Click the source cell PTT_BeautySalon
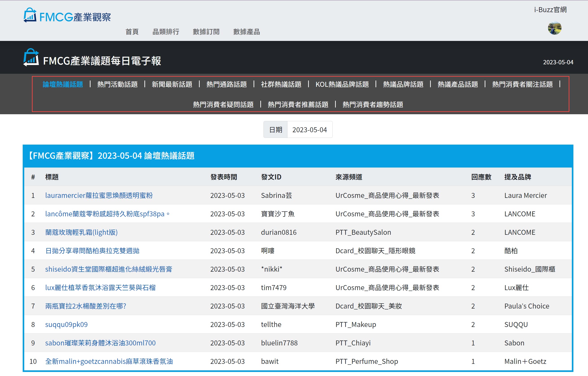 click(x=363, y=232)
